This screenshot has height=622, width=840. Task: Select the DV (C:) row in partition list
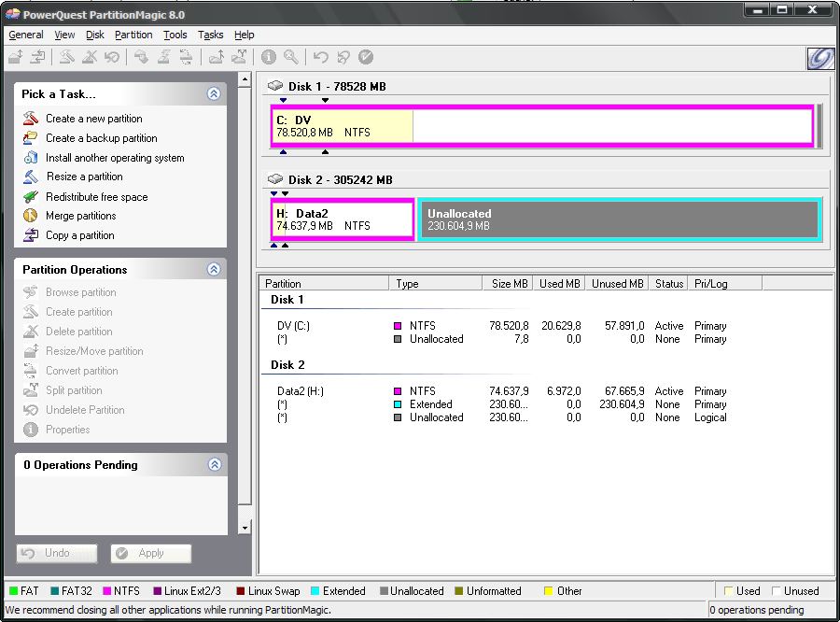tap(501, 326)
